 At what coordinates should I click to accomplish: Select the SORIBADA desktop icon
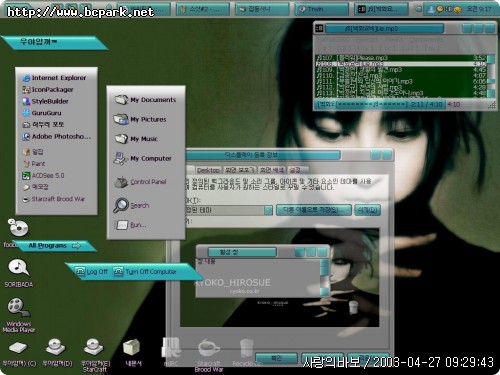(x=19, y=273)
